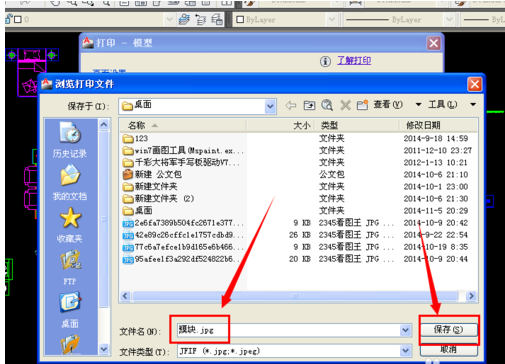Image resolution: width=505 pixels, height=364 pixels.
Task: Click date 2014-9-18 14:59 cell
Action: [436, 139]
